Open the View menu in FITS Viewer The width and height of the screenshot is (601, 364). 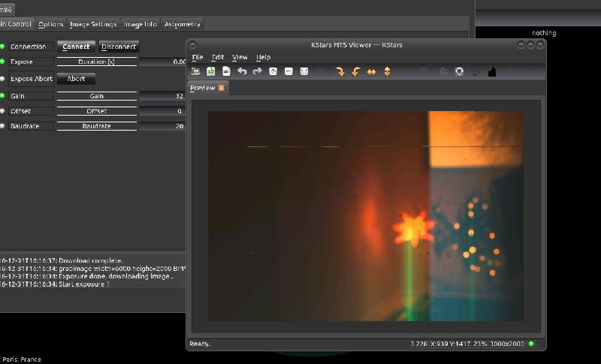[240, 57]
